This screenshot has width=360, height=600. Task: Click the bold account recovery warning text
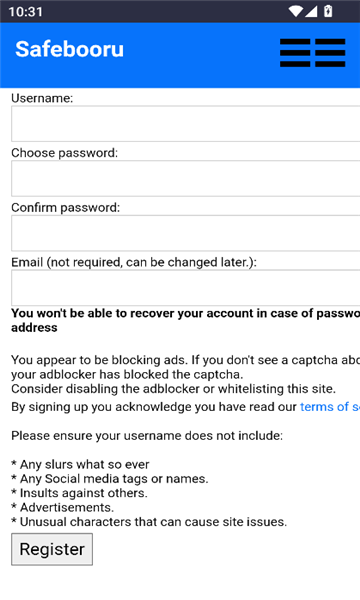pyautogui.click(x=186, y=320)
